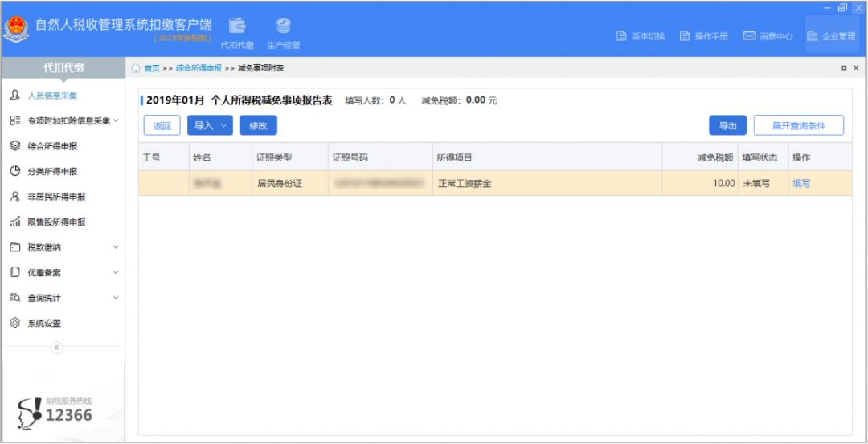Click the 查询统计 search icon
Viewport: 868px width, 444px height.
point(15,298)
